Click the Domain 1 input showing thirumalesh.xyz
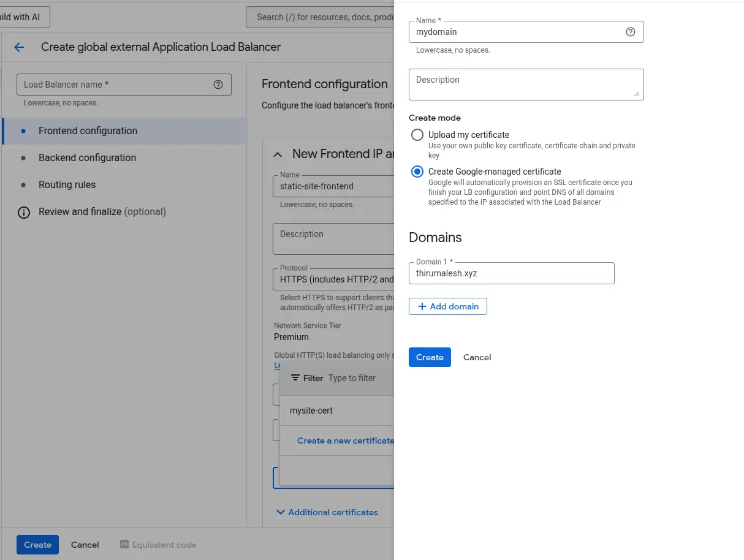 (x=511, y=273)
